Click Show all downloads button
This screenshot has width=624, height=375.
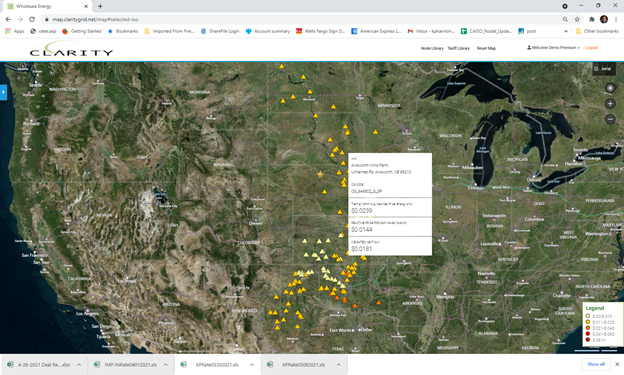point(596,364)
